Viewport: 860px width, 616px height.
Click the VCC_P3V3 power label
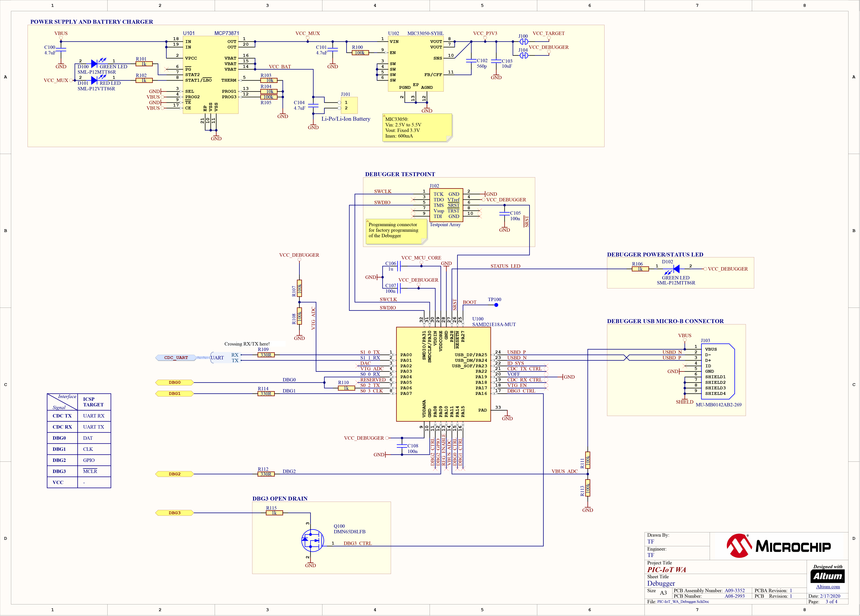(485, 33)
